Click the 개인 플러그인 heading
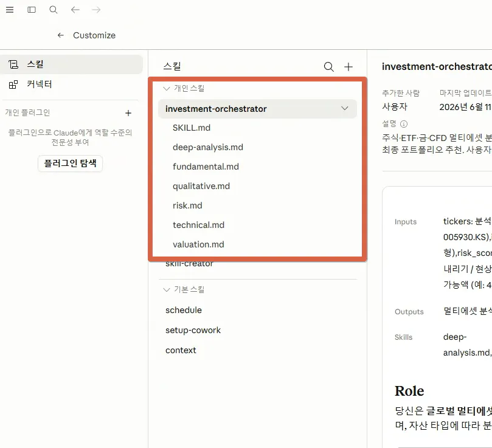 point(27,112)
